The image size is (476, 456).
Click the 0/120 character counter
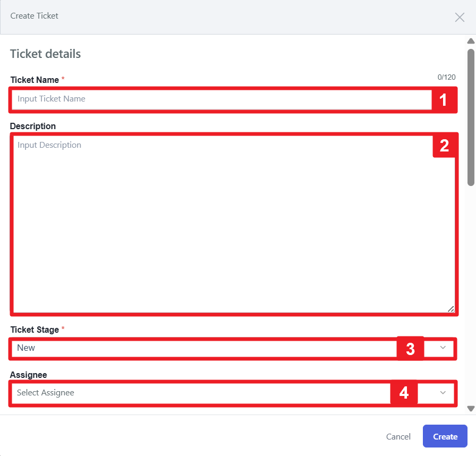pyautogui.click(x=446, y=77)
